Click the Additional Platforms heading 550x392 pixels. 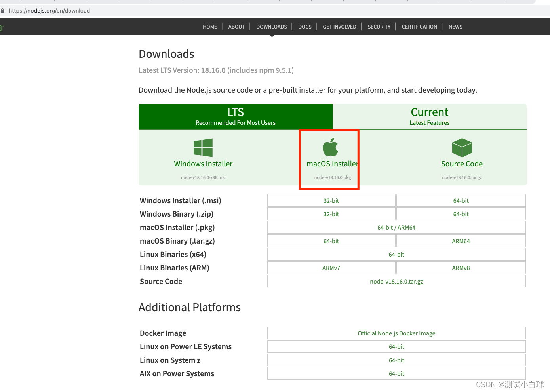tap(190, 307)
